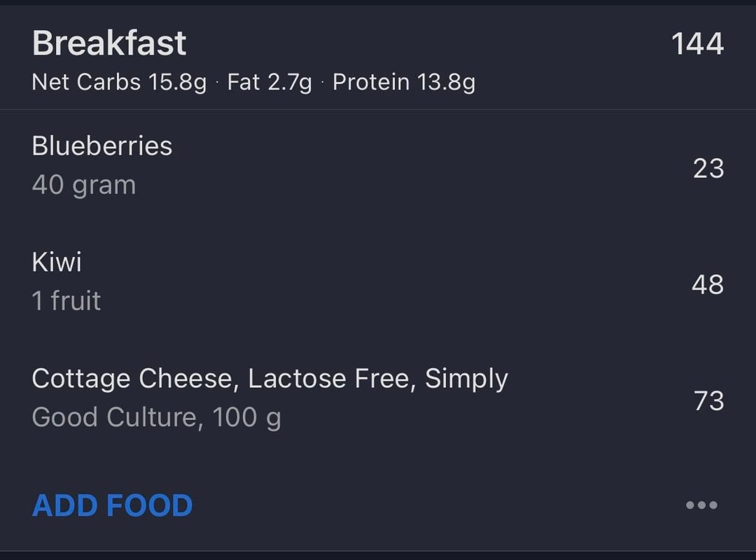
Task: Tap the Breakfast meal header
Action: (109, 43)
